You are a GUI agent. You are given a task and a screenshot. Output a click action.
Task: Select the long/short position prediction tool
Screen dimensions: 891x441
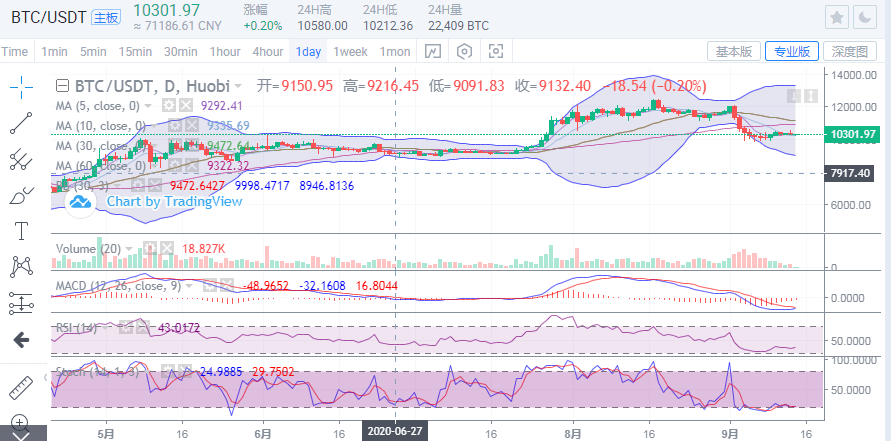pos(21,303)
